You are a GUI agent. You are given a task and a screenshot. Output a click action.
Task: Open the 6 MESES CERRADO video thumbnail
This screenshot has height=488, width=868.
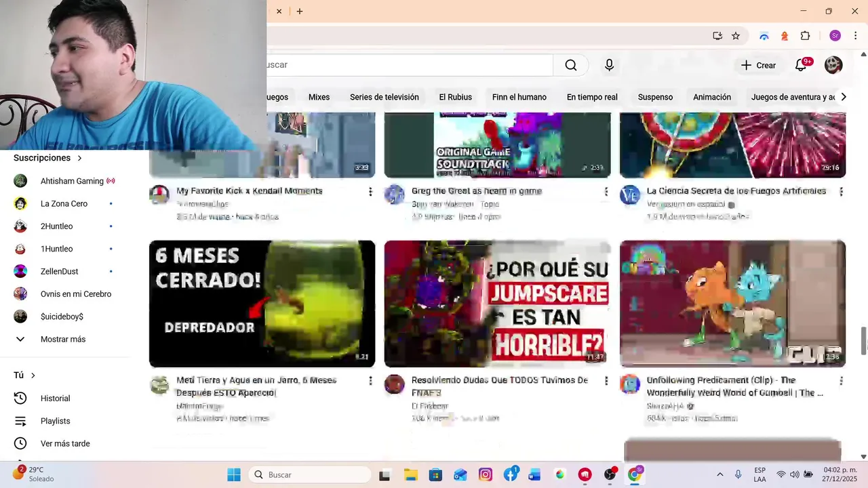[x=262, y=304]
